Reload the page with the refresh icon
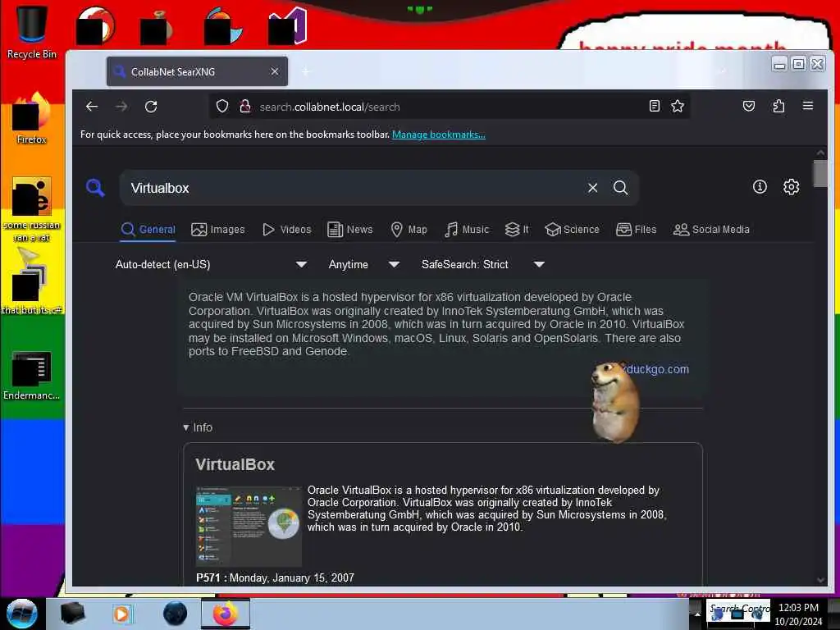 tap(151, 107)
